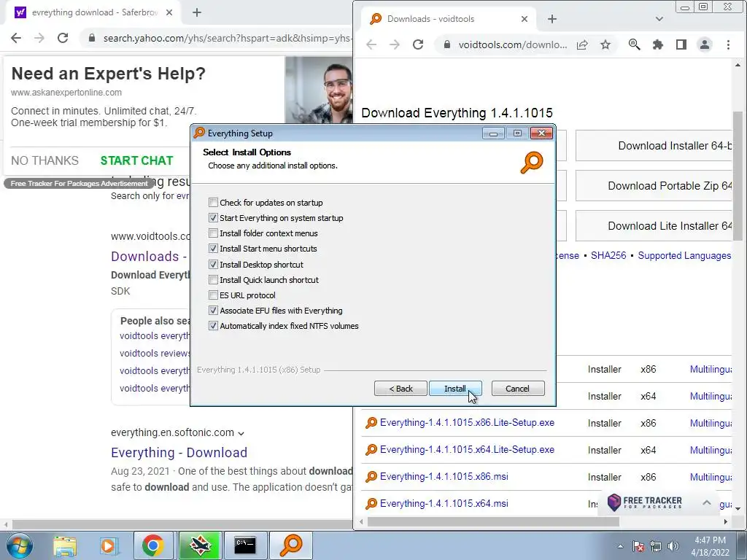Cancel the Everything Setup
The image size is (747, 560).
pos(517,389)
